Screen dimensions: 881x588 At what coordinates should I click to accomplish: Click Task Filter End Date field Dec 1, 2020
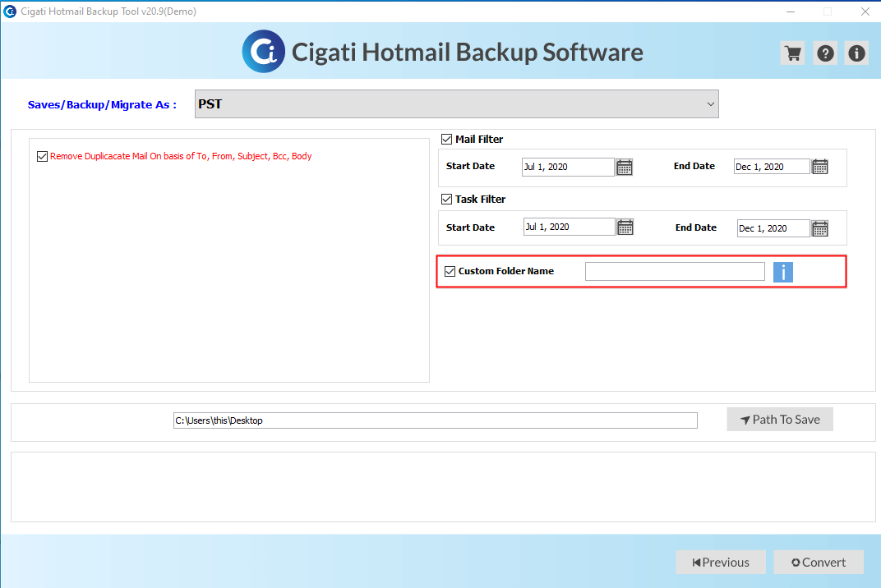point(773,228)
